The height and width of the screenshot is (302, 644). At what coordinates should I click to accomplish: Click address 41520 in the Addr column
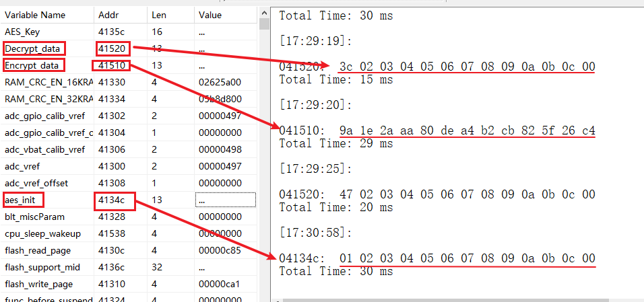point(111,48)
